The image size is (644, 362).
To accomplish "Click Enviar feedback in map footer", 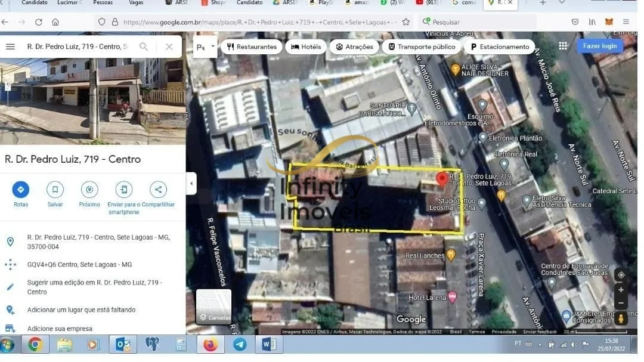I will (540, 332).
